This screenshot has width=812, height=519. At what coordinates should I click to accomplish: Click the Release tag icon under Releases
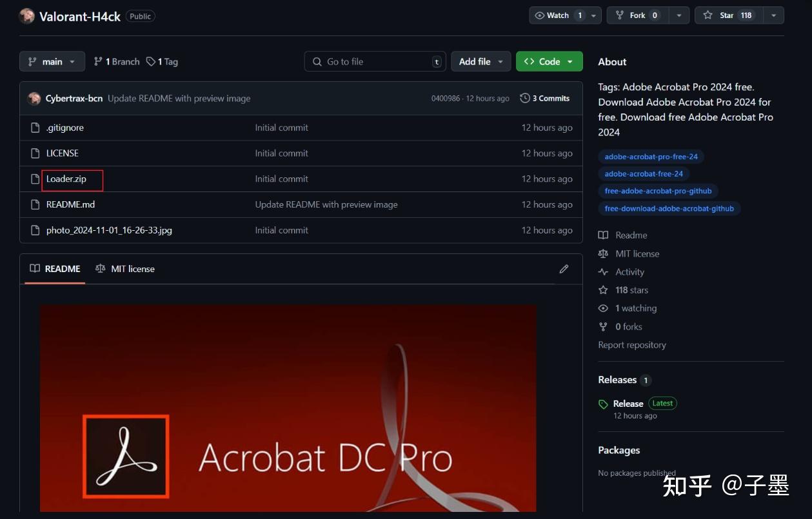pos(603,404)
